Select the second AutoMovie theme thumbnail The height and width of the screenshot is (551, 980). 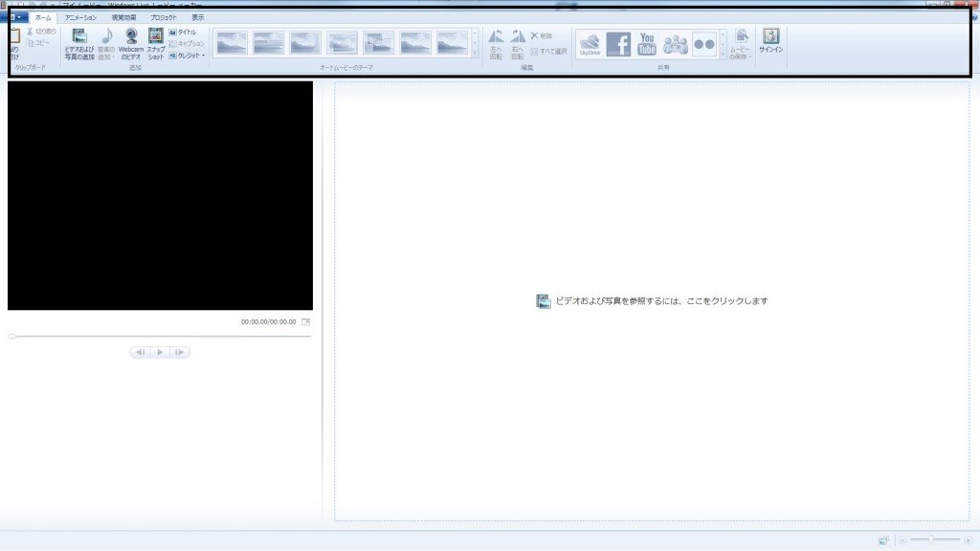click(268, 43)
